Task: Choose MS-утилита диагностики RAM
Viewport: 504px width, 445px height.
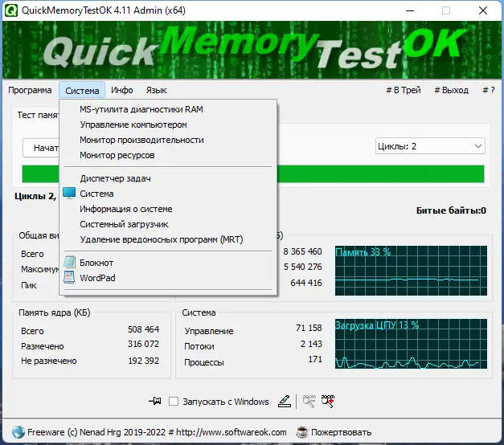Action: tap(168, 109)
